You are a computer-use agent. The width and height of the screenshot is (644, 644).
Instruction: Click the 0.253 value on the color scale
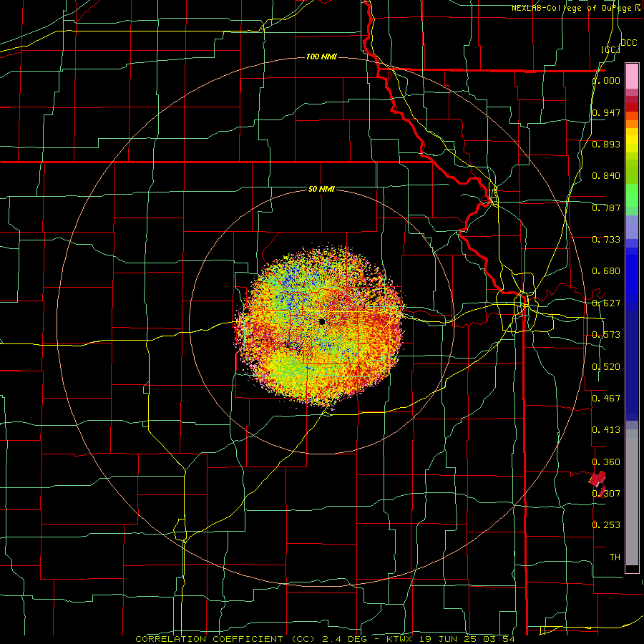pos(606,525)
